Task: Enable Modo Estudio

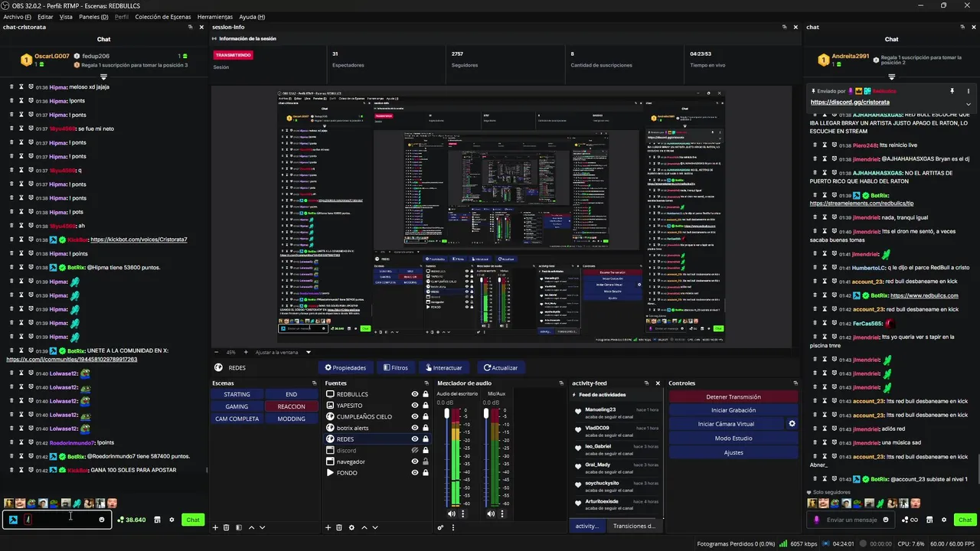Action: 733,438
